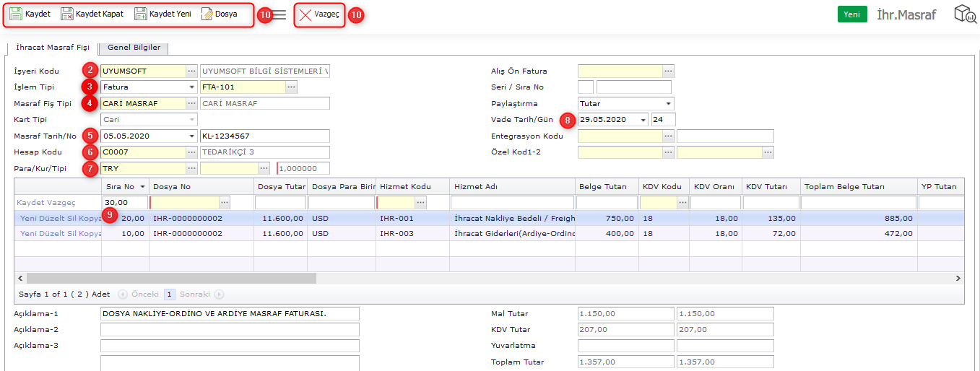Click Kaydet Vazgeç link in grid row
The width and height of the screenshot is (980, 371).
pos(46,203)
